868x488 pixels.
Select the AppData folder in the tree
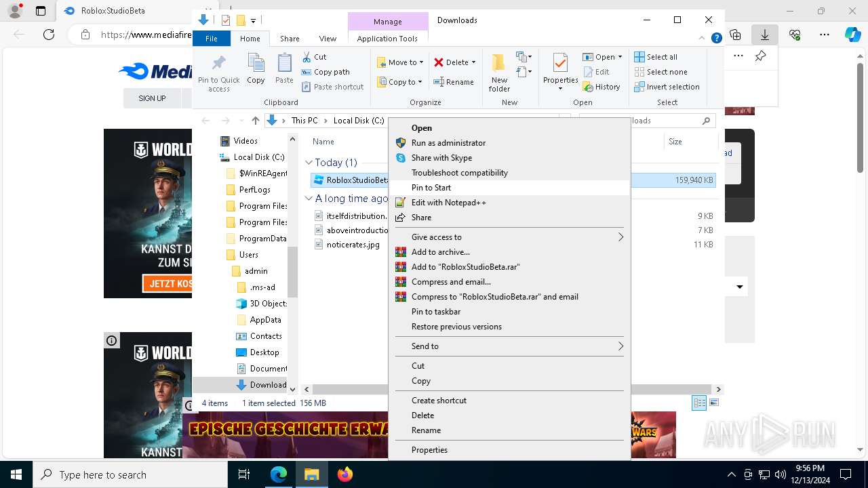(265, 320)
